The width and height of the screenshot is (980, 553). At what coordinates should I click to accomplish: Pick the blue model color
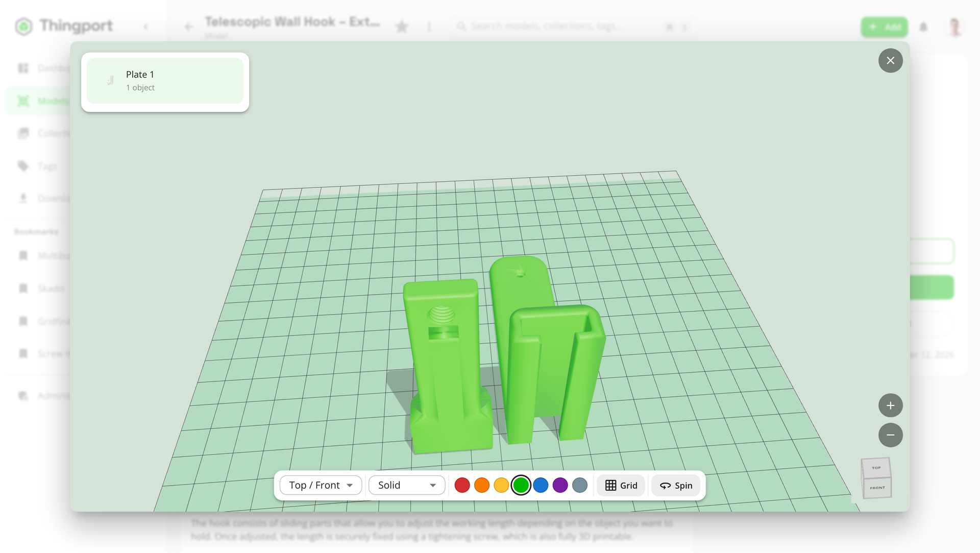541,485
